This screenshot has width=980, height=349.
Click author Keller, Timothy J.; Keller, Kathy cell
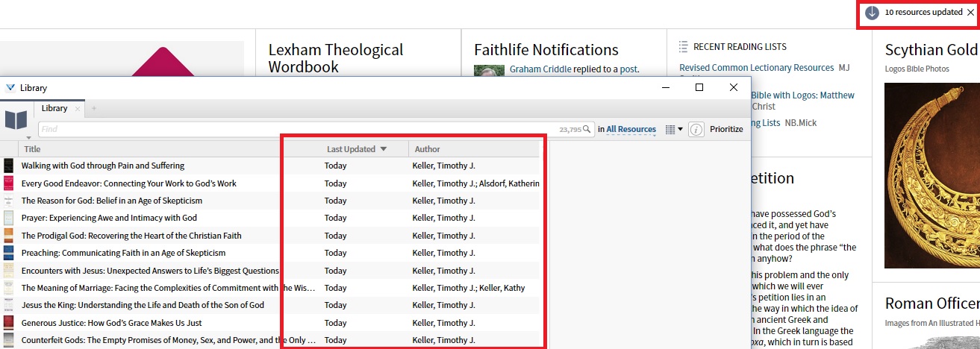pyautogui.click(x=468, y=288)
